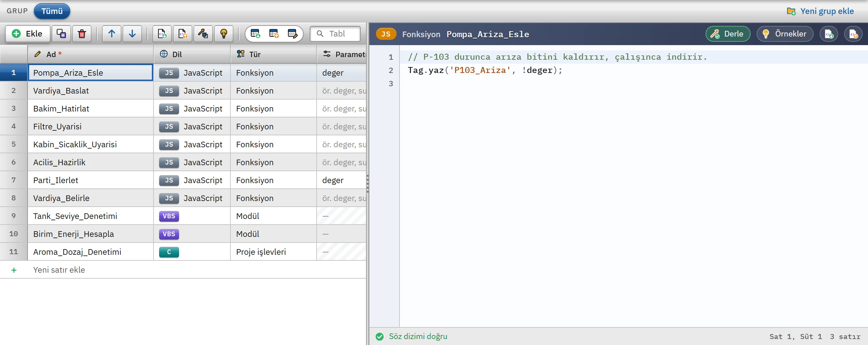This screenshot has width=868, height=345.
Task: Click the green check syntax status icon
Action: [x=379, y=337]
